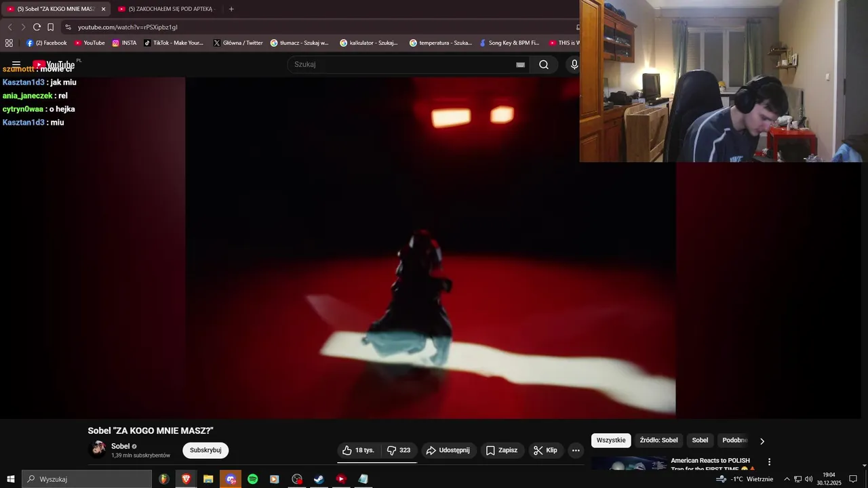Click the video player area
The width and height of the screenshot is (868, 488).
(x=431, y=247)
